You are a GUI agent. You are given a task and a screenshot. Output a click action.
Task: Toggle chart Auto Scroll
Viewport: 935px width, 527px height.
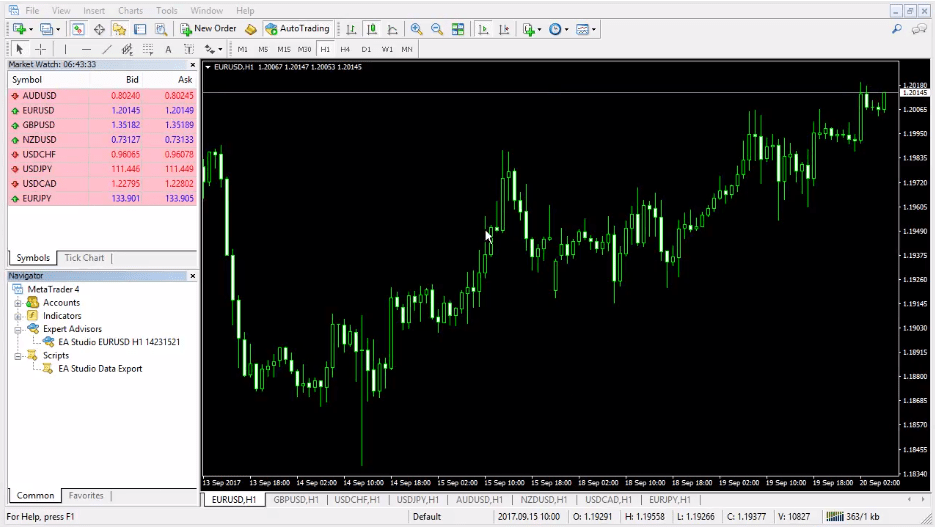point(483,29)
